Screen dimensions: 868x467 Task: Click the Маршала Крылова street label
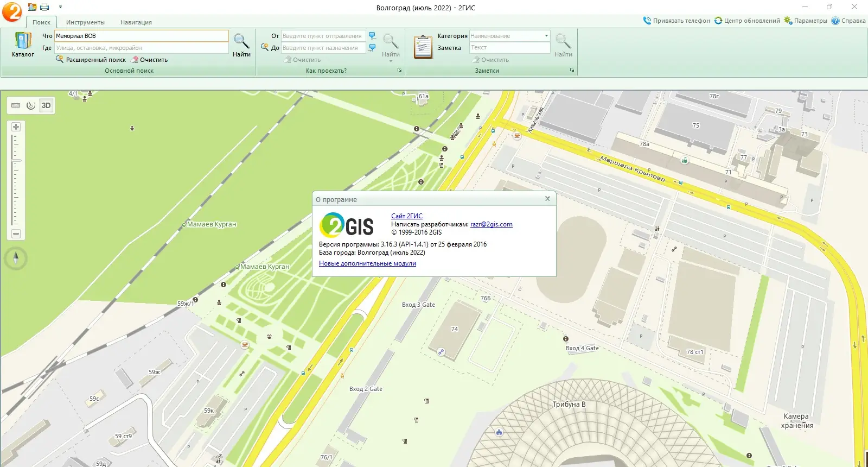tap(632, 168)
